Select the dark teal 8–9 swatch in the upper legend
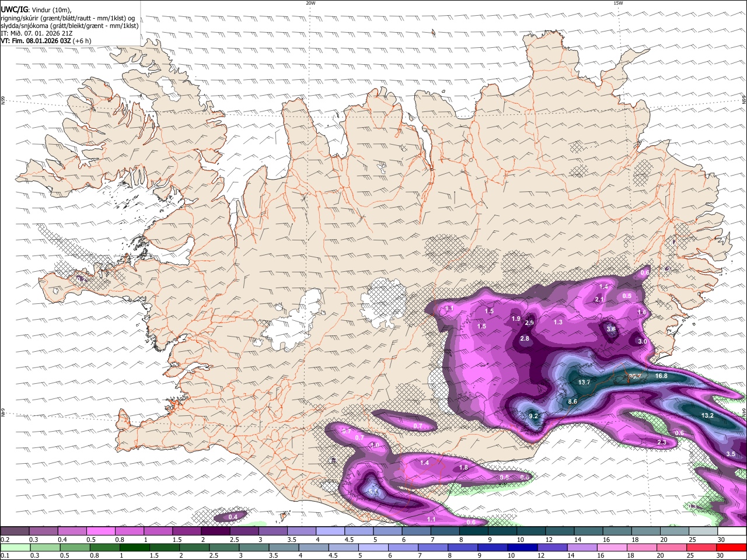747x560 pixels. coord(473,531)
